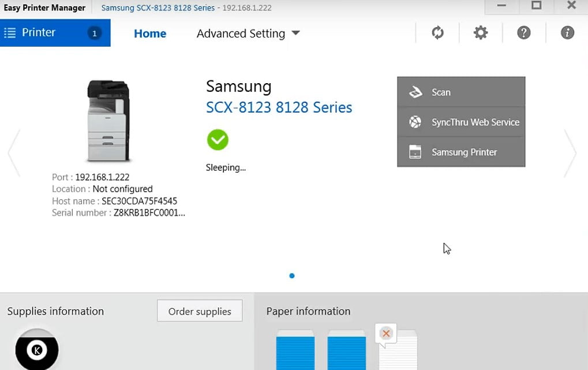588x370 pixels.
Task: Click the Samsung brand heading
Action: [238, 87]
